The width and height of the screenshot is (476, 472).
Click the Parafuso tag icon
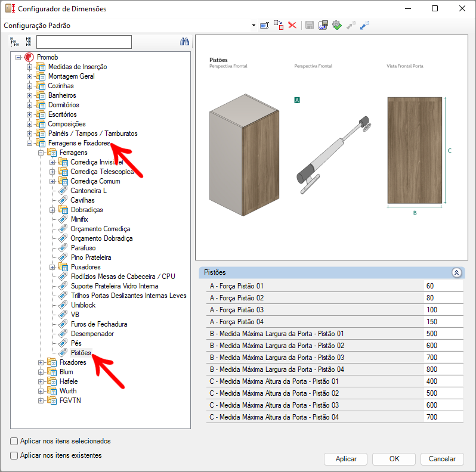pos(63,248)
